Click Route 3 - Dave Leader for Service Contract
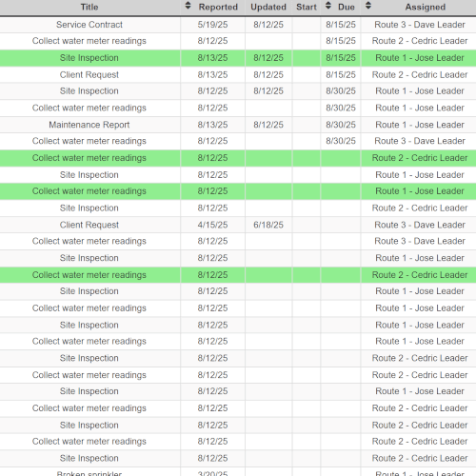476x476 pixels. 420,25
